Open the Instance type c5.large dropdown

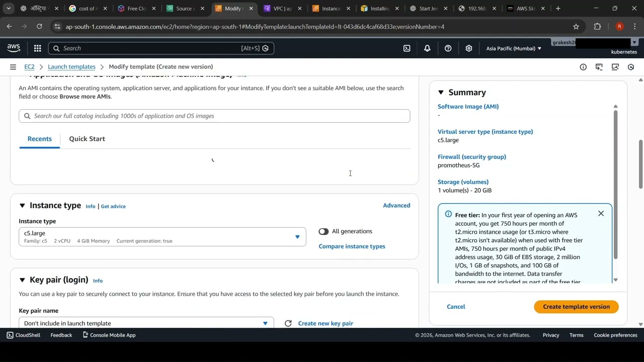coord(163,237)
